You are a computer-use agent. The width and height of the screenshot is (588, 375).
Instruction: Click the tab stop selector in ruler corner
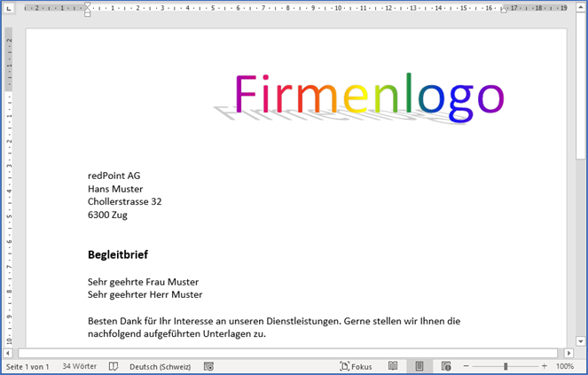pyautogui.click(x=8, y=8)
